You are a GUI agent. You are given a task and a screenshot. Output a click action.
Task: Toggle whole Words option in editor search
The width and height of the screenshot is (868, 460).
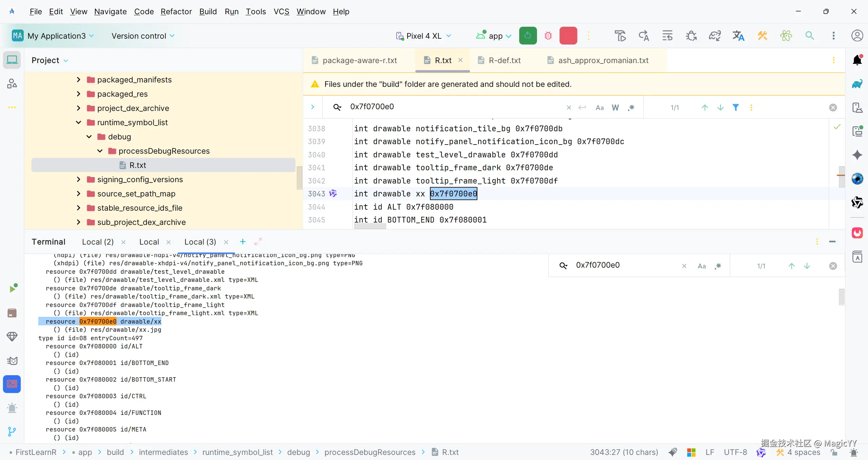point(615,108)
